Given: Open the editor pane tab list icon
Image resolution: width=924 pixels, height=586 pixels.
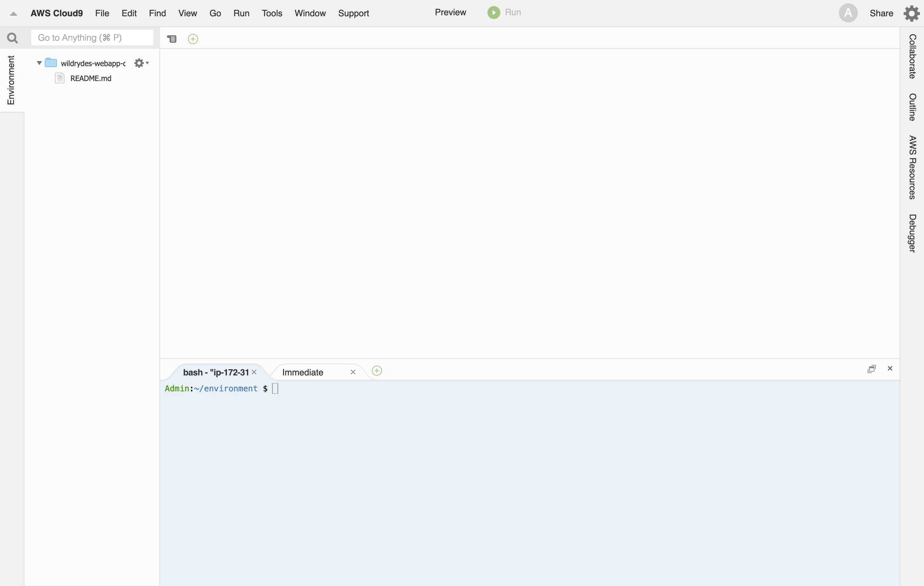Looking at the screenshot, I should pyautogui.click(x=172, y=39).
